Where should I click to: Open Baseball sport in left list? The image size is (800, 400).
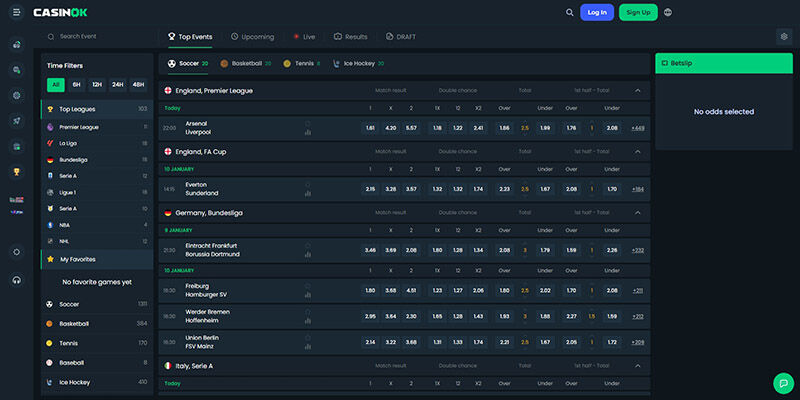coord(97,363)
